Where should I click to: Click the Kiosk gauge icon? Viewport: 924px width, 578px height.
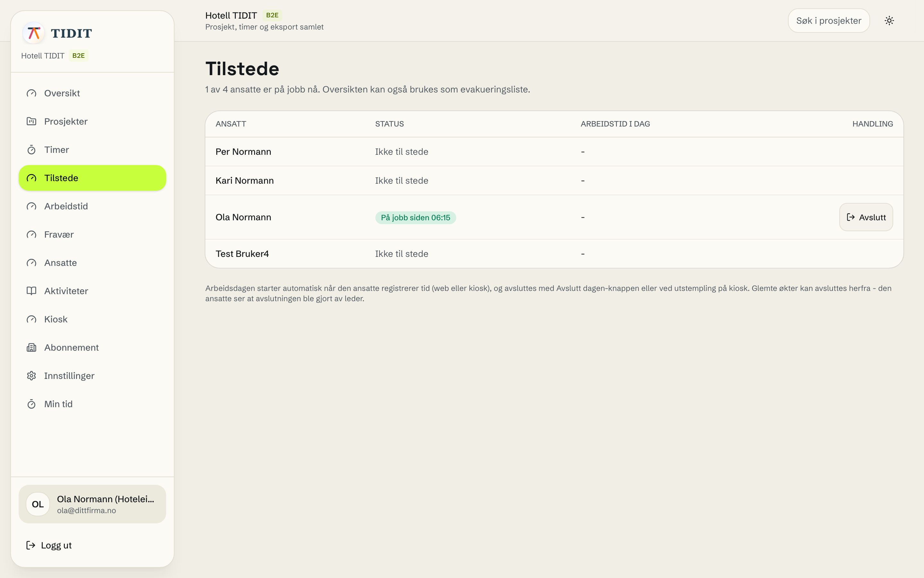click(x=31, y=320)
